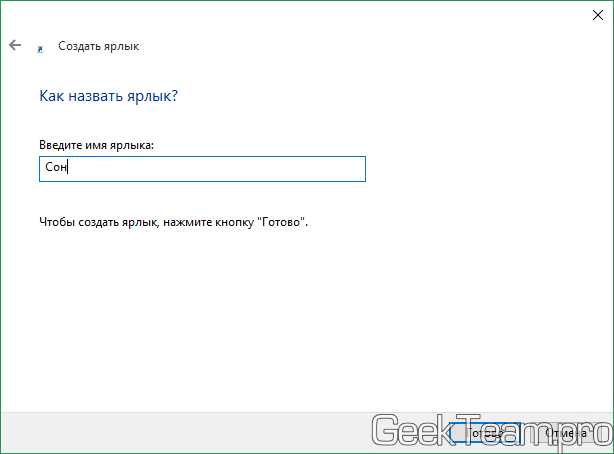Focus the shortcut name input field
The width and height of the screenshot is (614, 454).
click(202, 169)
